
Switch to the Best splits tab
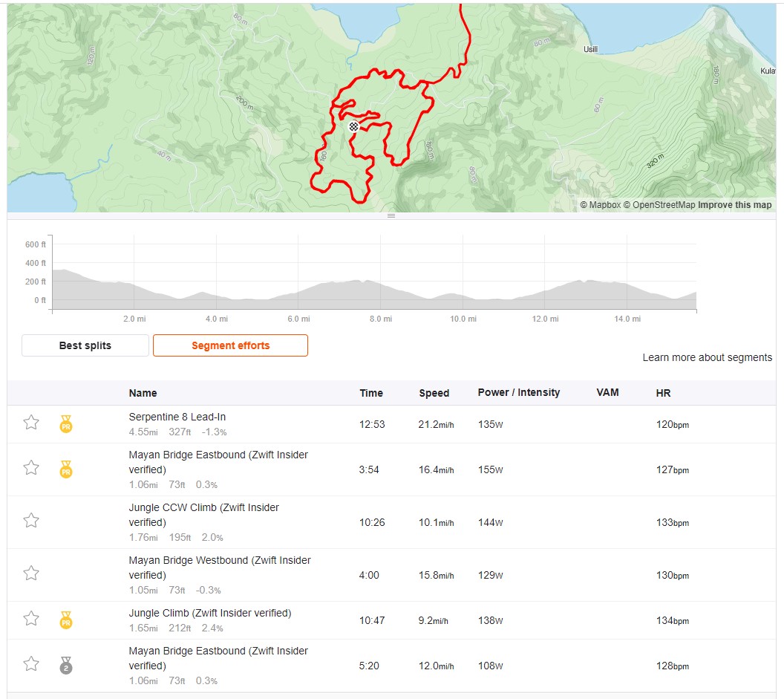click(85, 345)
